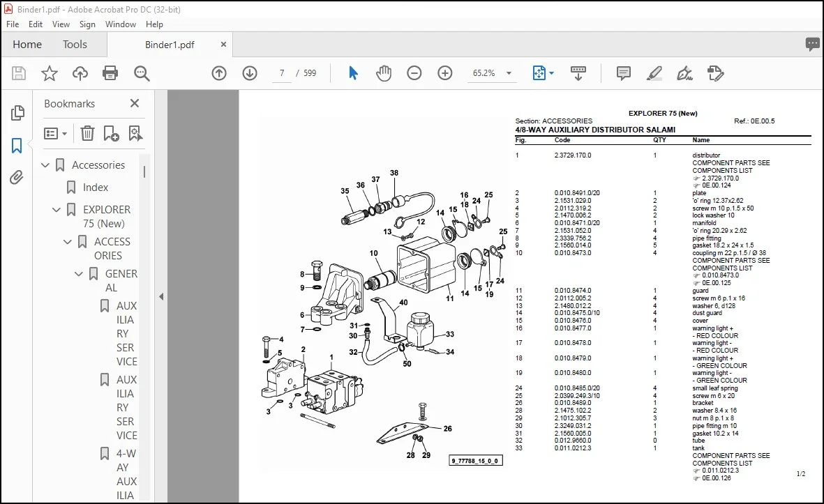The image size is (824, 504).
Task: Click the 'Section: ACCESSORIES' text
Action: coord(553,121)
